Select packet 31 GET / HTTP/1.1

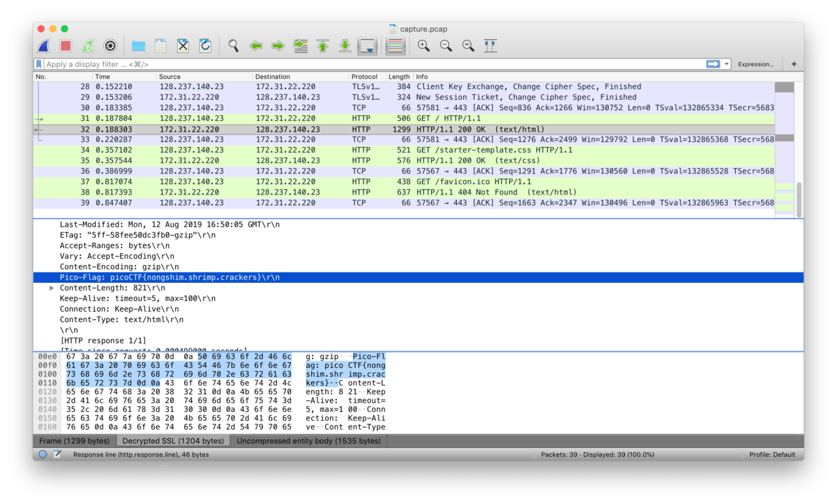click(404, 119)
